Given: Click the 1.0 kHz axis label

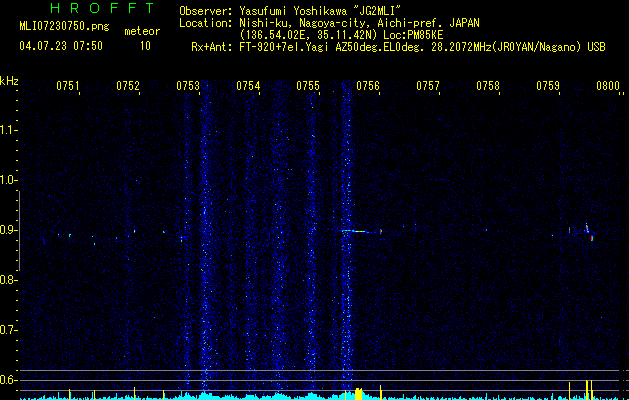Looking at the screenshot, I should (7, 180).
